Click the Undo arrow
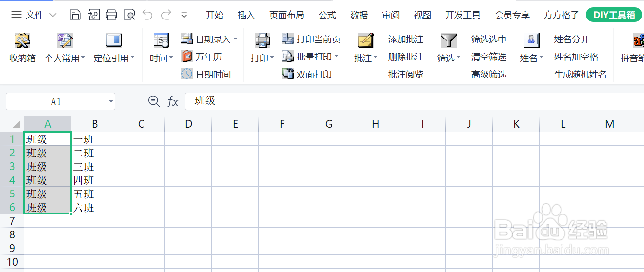The width and height of the screenshot is (644, 272). click(147, 15)
